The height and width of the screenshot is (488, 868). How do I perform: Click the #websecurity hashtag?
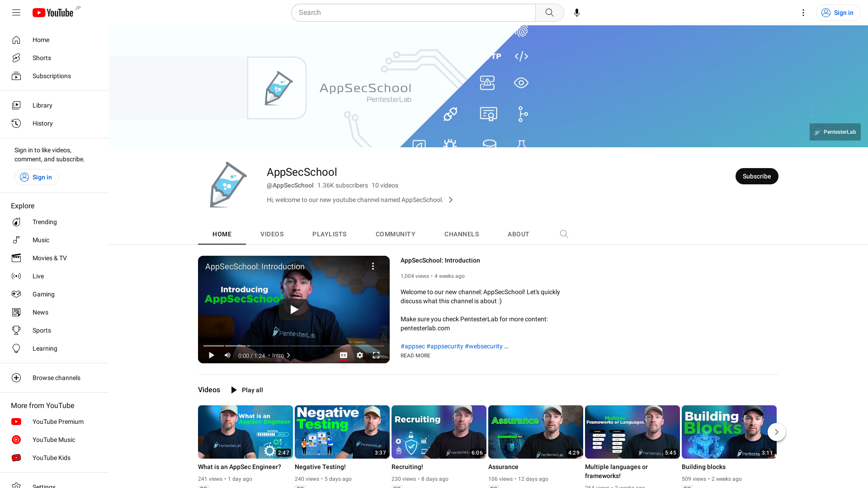tap(484, 346)
